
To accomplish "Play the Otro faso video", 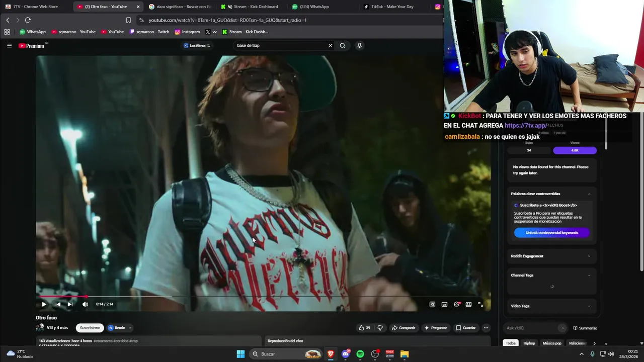I will (44, 304).
